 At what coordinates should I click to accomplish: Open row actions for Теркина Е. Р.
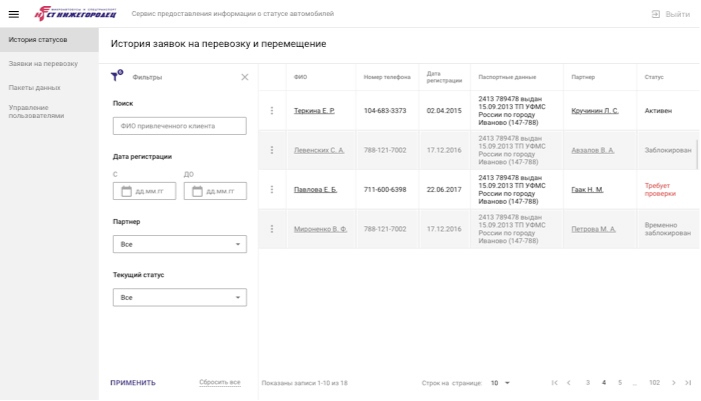tap(272, 110)
